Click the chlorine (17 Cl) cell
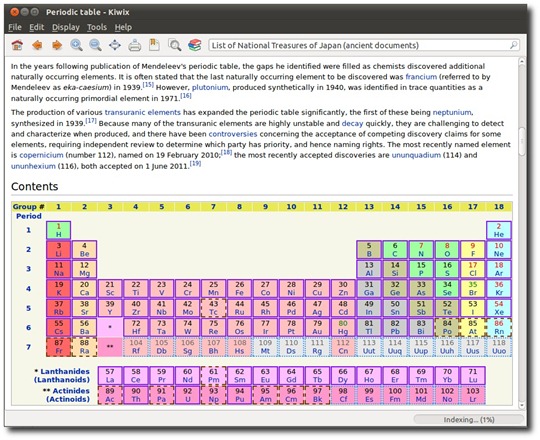The height and width of the screenshot is (440, 540). tap(473, 269)
